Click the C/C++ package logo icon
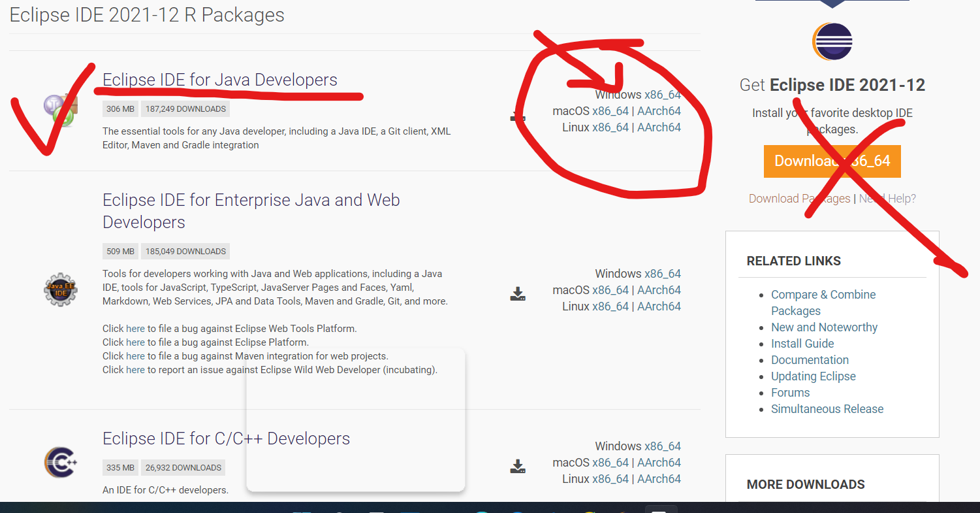This screenshot has width=980, height=513. (61, 463)
